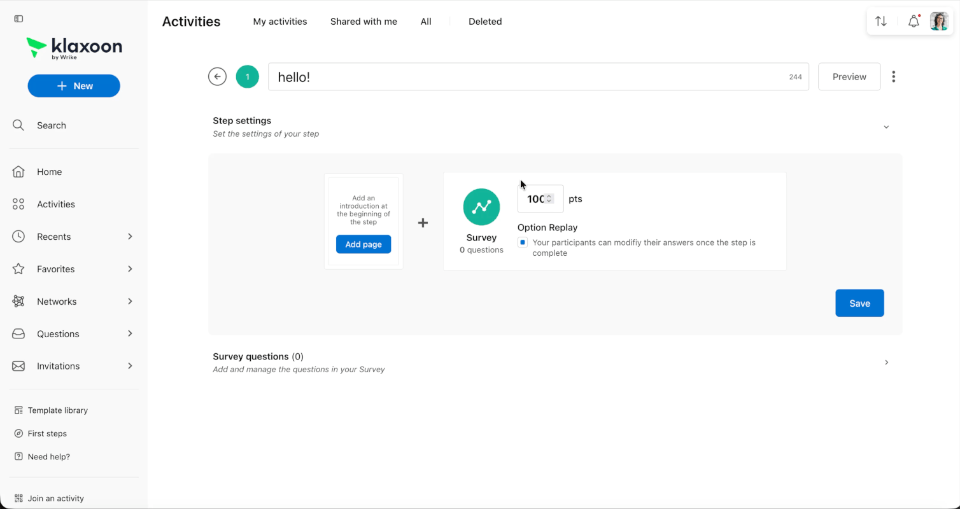Expand the Recents chevron
This screenshot has height=509, width=960.
point(130,236)
